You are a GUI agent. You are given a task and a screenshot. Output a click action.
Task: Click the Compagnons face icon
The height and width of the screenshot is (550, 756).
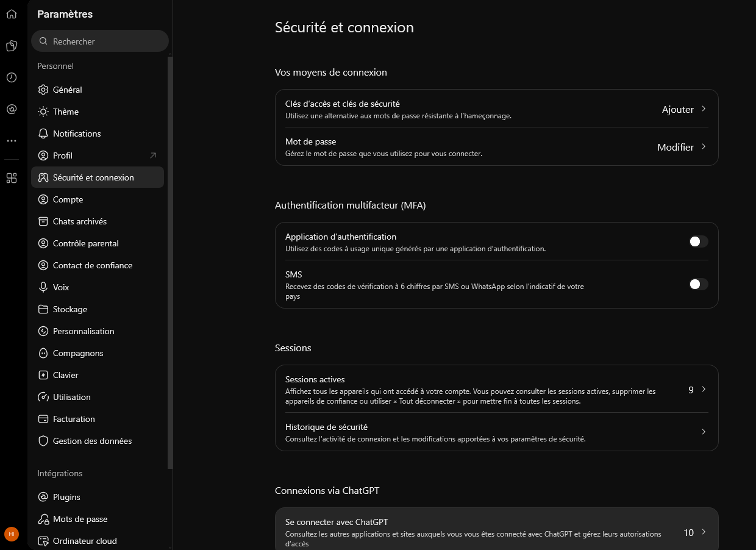43,353
